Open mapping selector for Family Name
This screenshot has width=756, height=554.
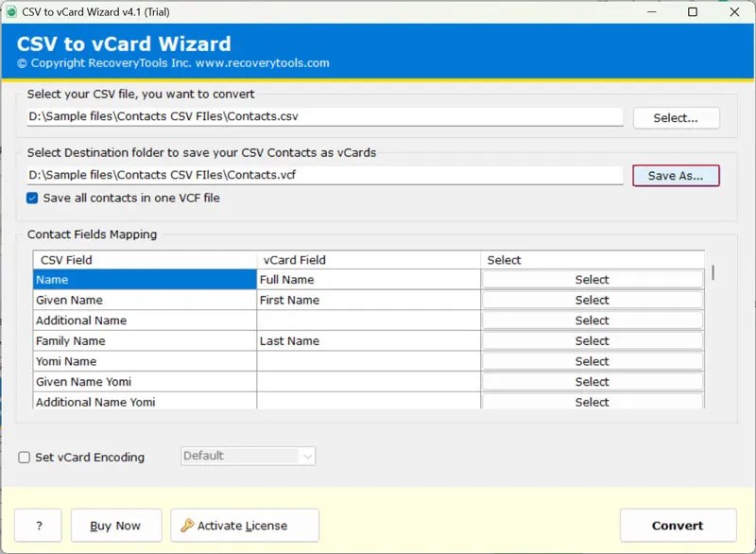tap(592, 340)
